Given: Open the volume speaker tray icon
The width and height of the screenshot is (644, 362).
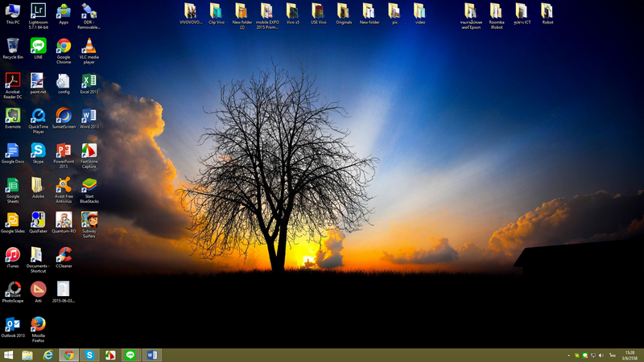Looking at the screenshot, I should click(601, 356).
